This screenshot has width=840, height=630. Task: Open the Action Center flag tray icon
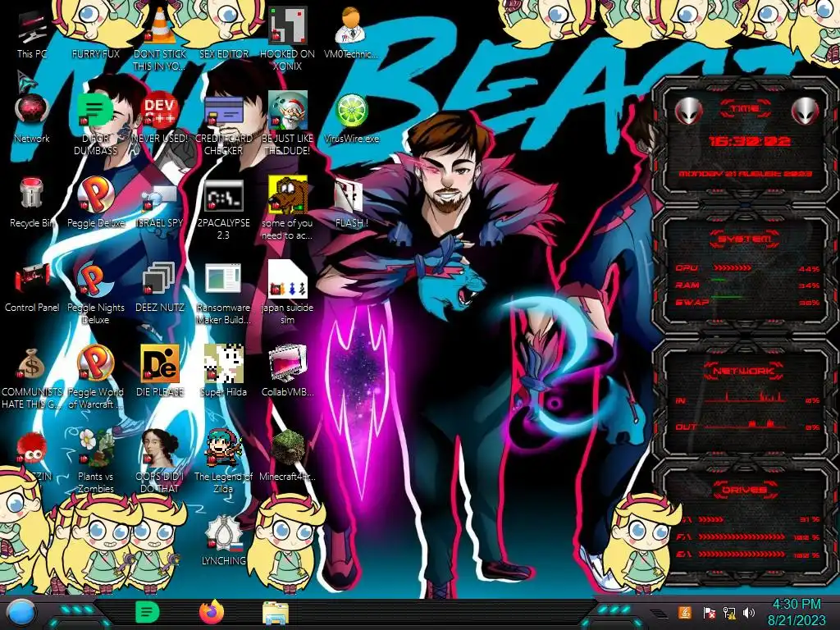click(x=709, y=612)
